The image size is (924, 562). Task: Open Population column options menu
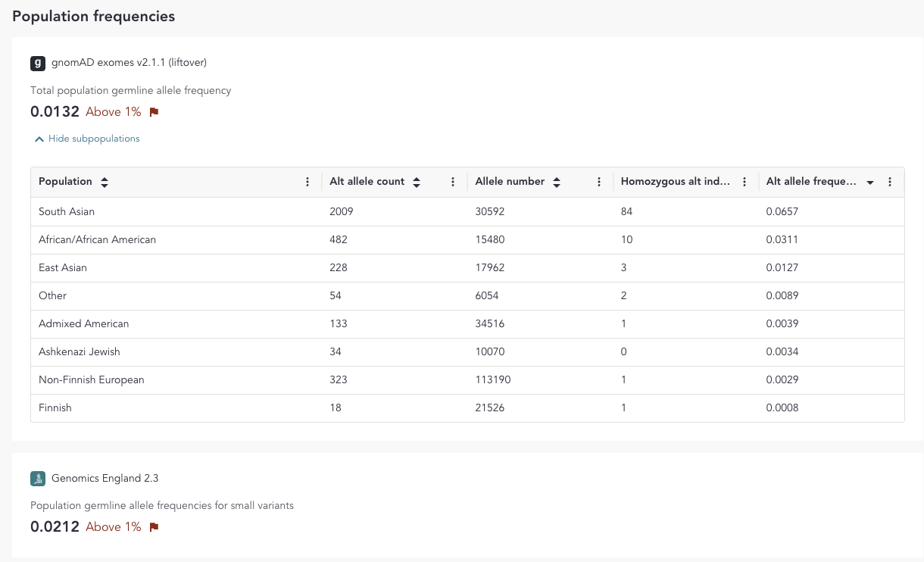pyautogui.click(x=307, y=182)
